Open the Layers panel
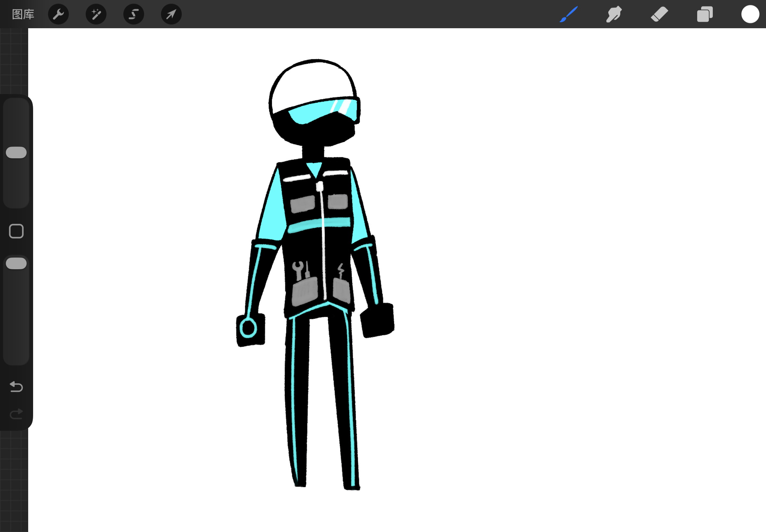 pos(705,14)
